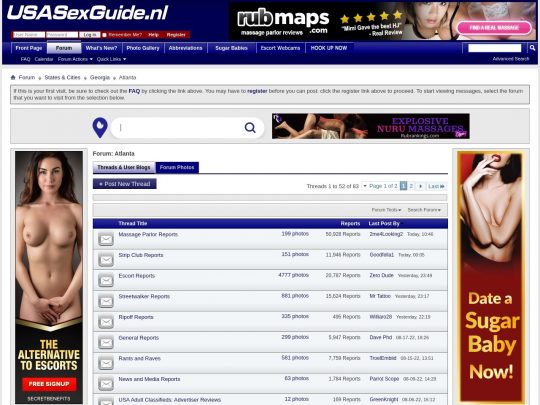Viewport: 540px width, 405px height.
Task: Switch to the Forum Photos tab
Action: 177,167
